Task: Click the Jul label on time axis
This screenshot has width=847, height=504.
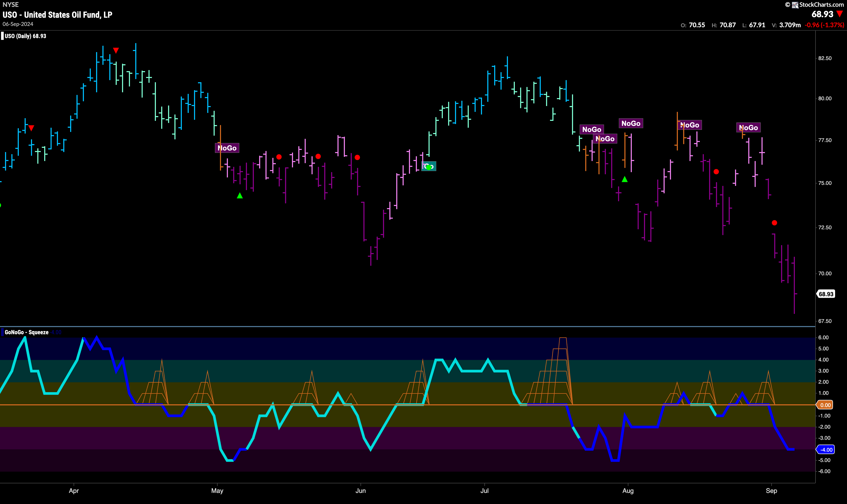Action: [x=484, y=491]
